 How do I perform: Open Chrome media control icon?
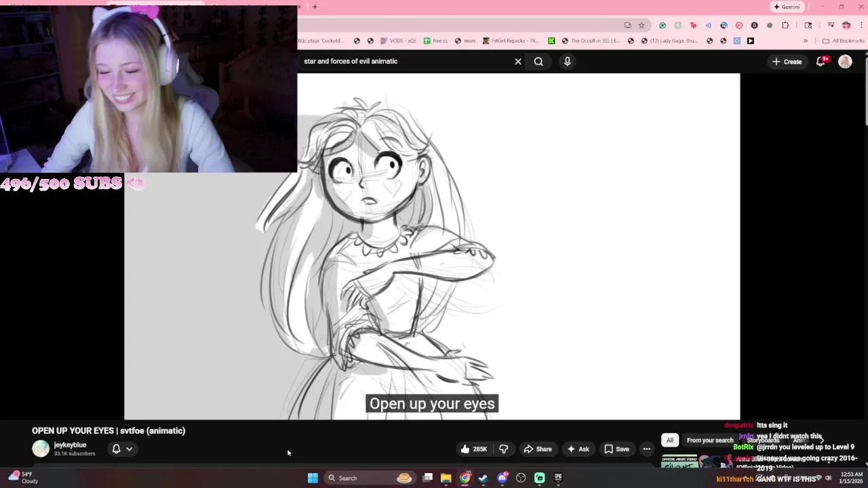[x=830, y=25]
